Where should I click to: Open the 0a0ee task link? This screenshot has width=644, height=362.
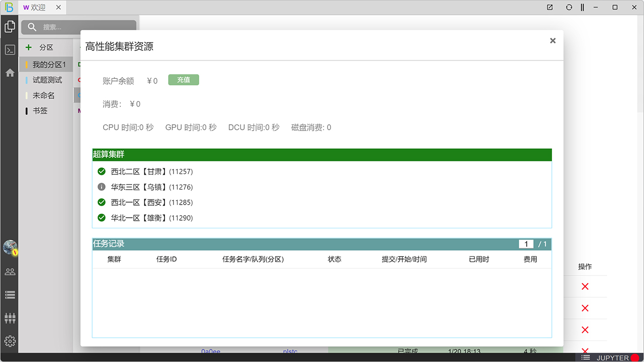click(x=211, y=351)
